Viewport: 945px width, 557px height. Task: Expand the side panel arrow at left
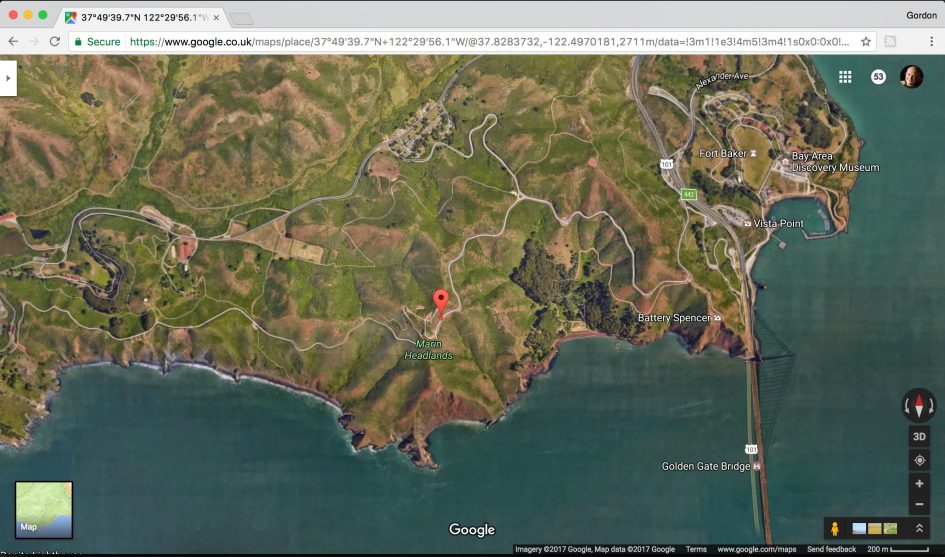click(8, 78)
